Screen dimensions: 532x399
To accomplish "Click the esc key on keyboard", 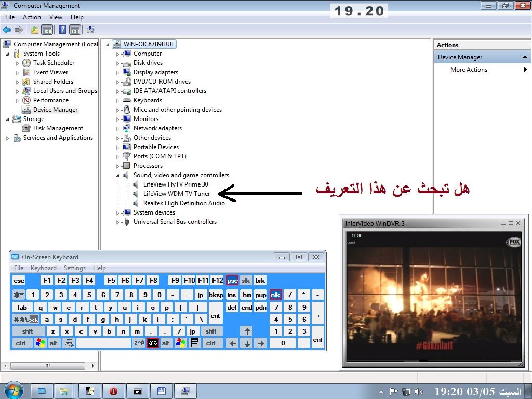I will point(19,280).
